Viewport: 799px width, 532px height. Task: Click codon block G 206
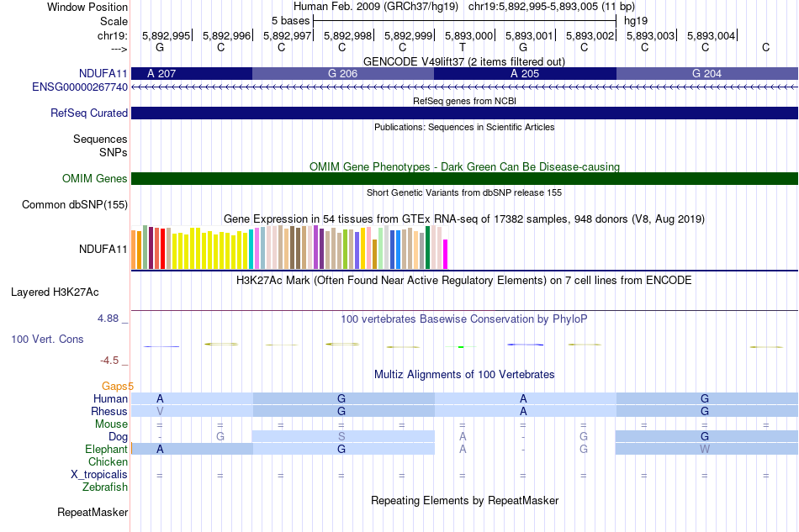tap(343, 74)
